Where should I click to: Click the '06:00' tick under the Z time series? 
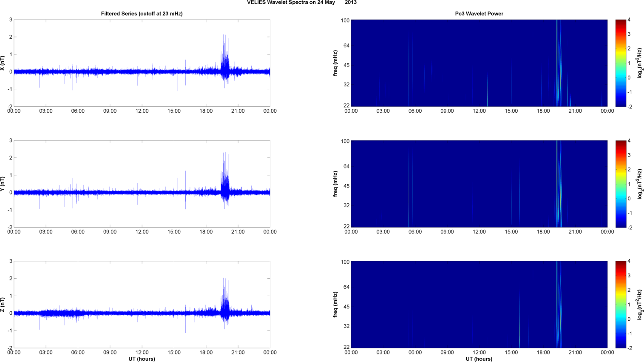78,353
